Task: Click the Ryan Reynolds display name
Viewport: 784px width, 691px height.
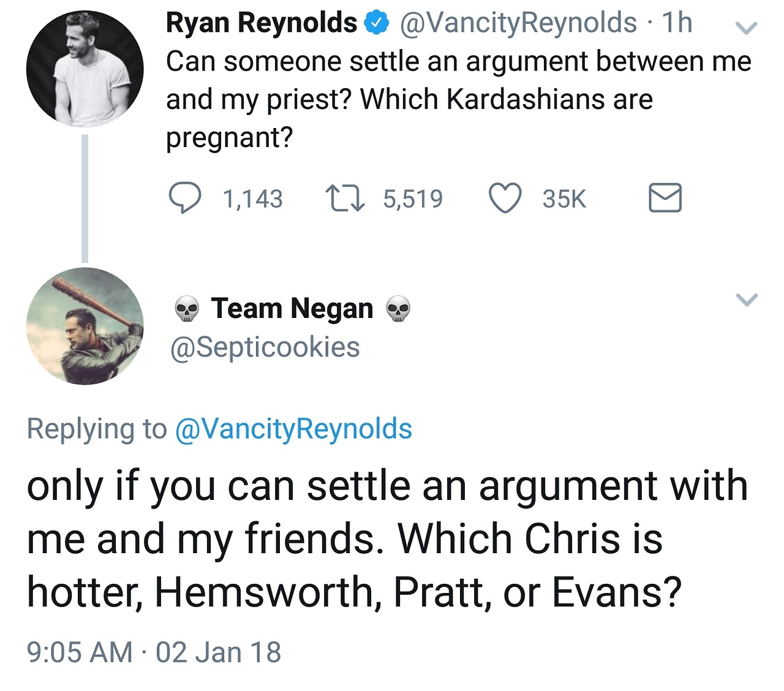Action: pyautogui.click(x=262, y=23)
